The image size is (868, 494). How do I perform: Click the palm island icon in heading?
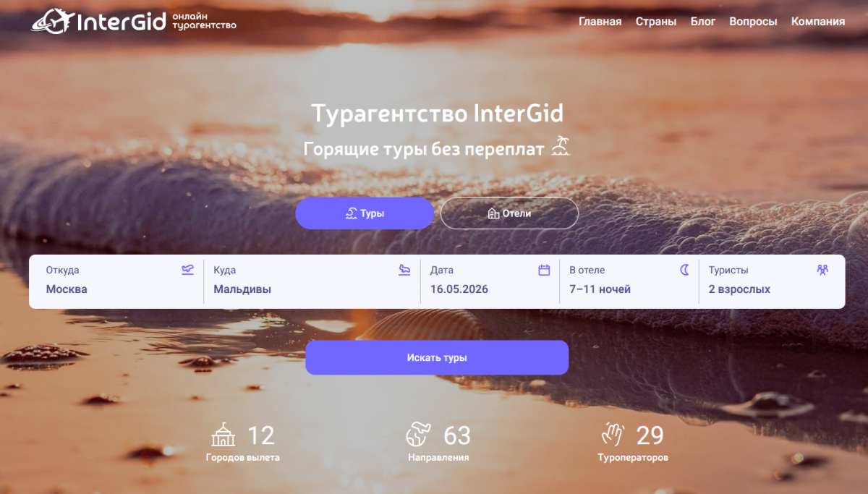pos(560,147)
